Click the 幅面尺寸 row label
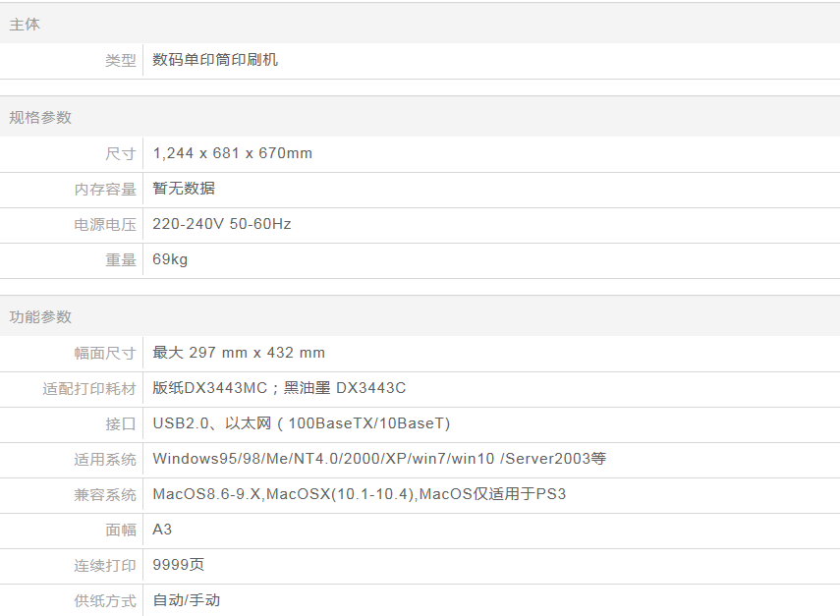 (105, 353)
